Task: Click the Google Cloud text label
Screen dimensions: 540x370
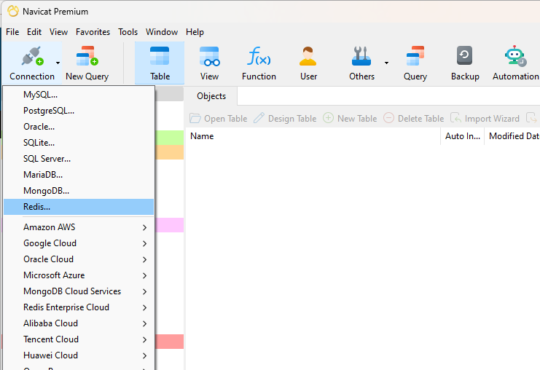Action: pyautogui.click(x=50, y=243)
